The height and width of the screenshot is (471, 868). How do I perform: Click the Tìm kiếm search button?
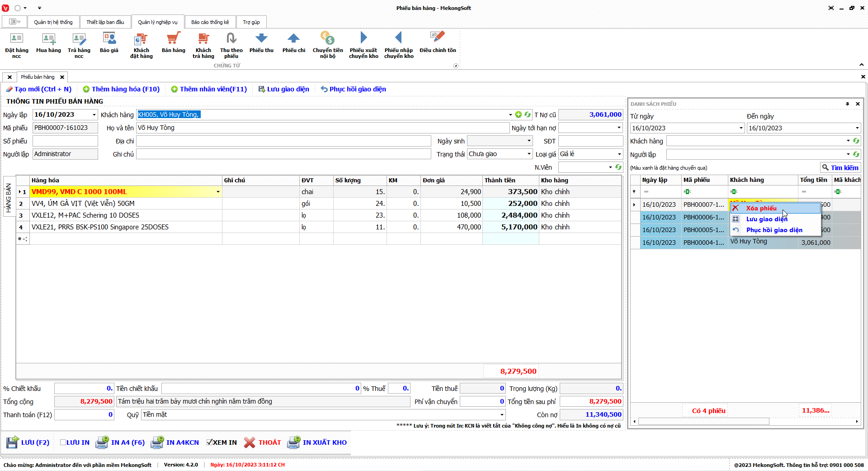[840, 168]
